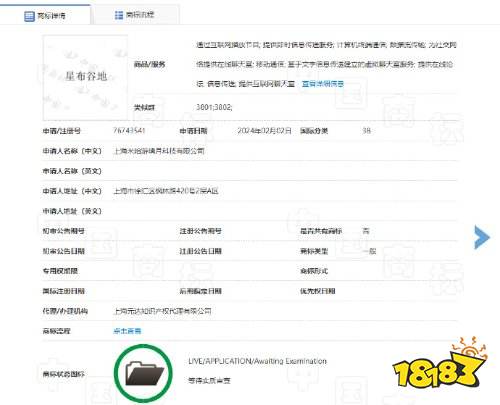
Task: Click the 注册公告期号 label
Action: (x=201, y=231)
